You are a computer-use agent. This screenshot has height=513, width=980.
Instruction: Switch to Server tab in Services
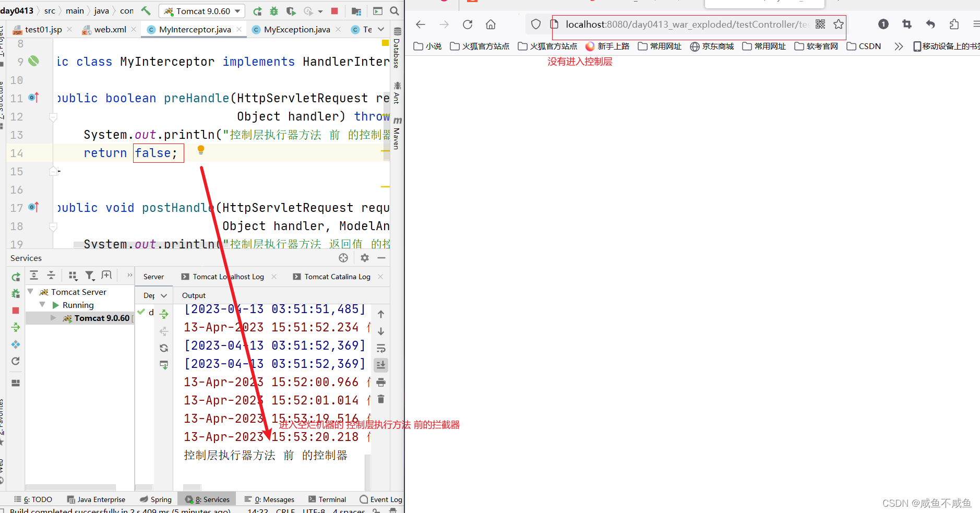153,277
